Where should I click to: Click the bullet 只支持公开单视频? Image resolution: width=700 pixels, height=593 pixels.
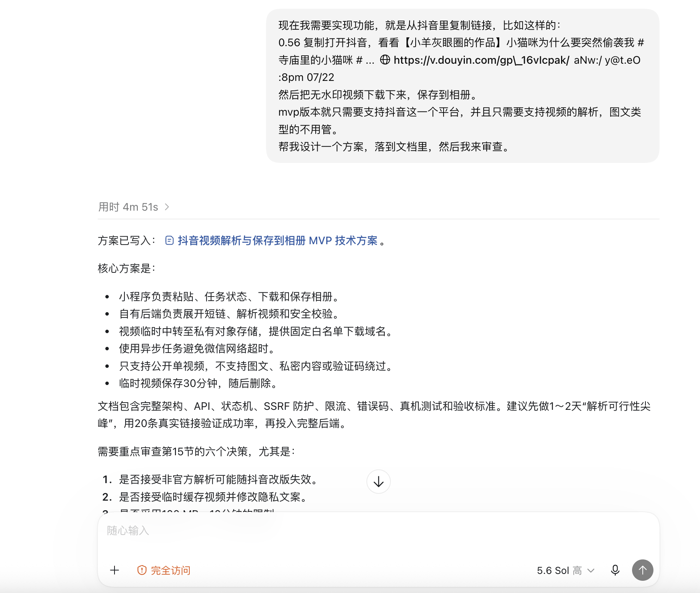(x=256, y=366)
